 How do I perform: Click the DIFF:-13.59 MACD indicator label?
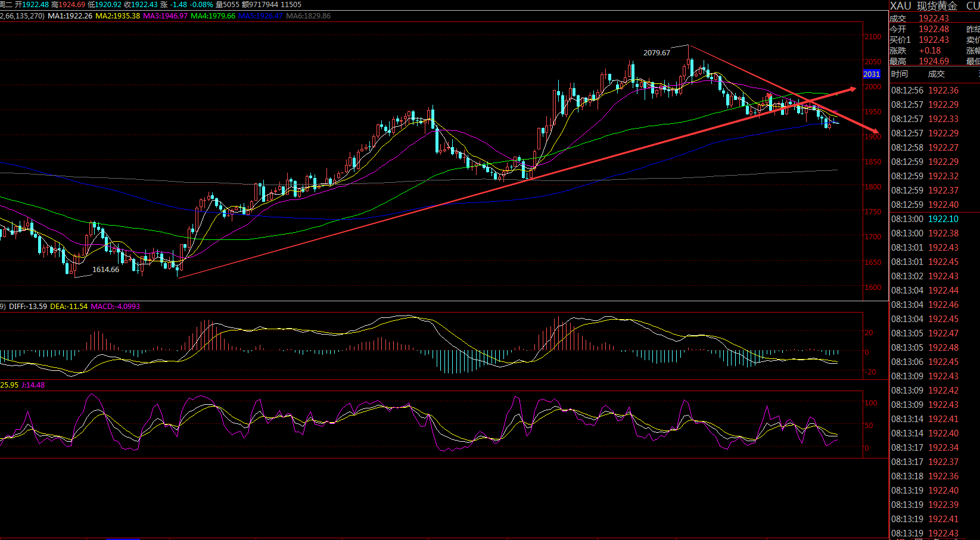click(x=27, y=307)
